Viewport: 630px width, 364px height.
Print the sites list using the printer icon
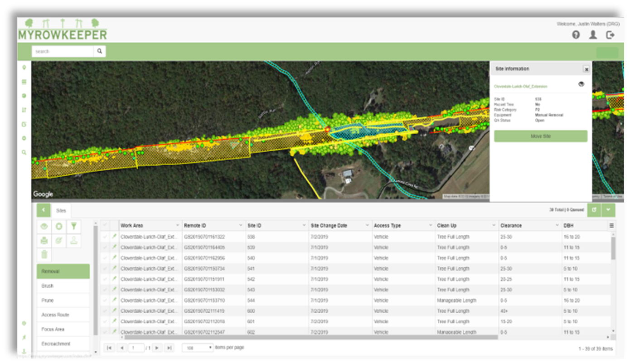click(x=44, y=241)
